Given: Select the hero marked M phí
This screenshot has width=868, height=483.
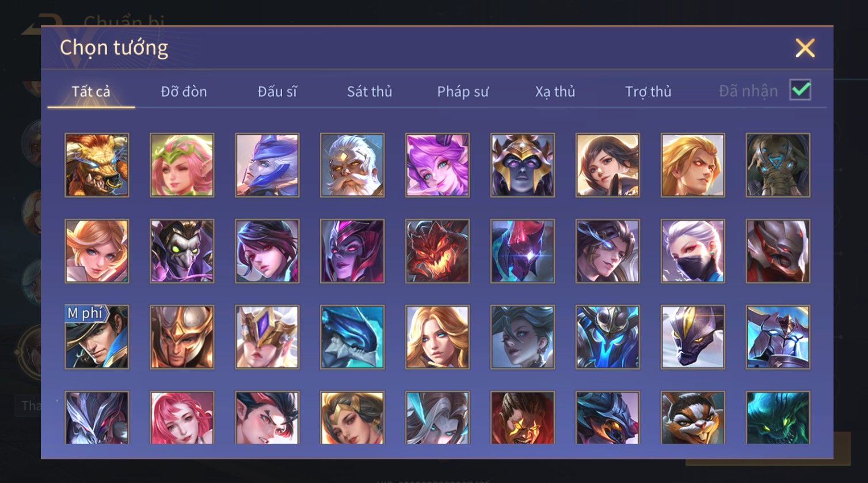Looking at the screenshot, I should 97,337.
